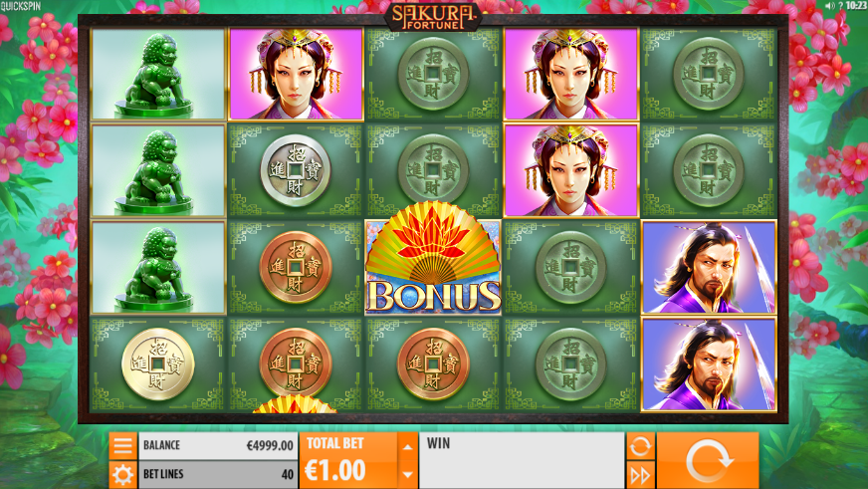The height and width of the screenshot is (489, 868).
Task: Toggle autoplay with the circular arrows icon
Action: [640, 446]
